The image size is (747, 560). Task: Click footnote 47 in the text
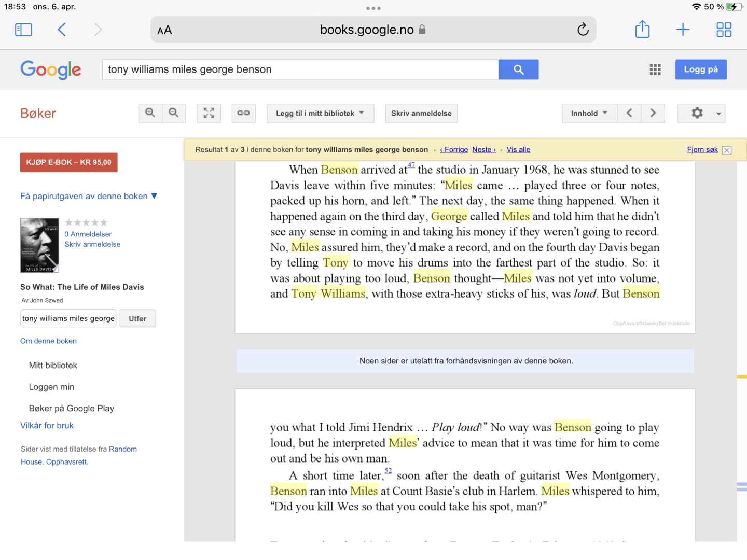click(411, 165)
